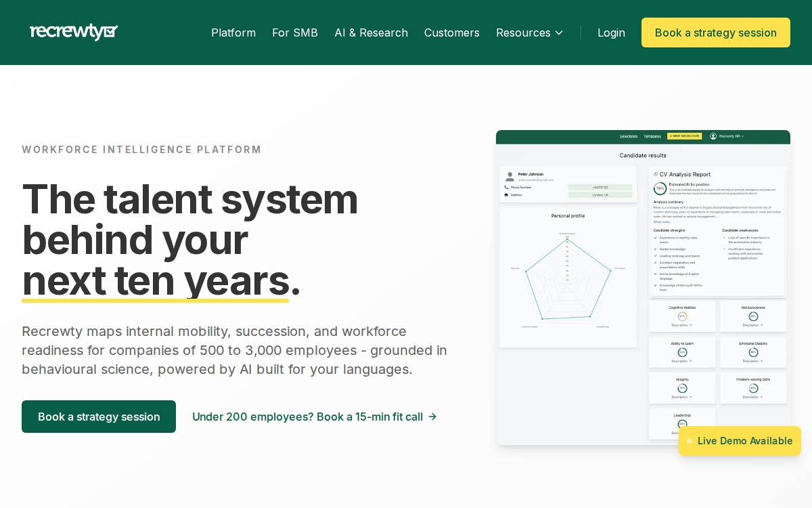
Task: Expand Description under Meticulousness
Action: [752, 325]
